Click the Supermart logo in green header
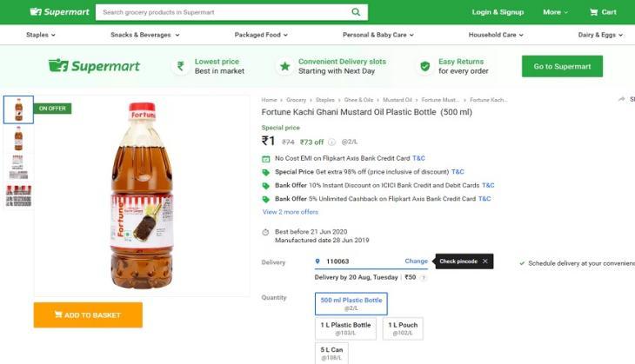 (x=59, y=12)
